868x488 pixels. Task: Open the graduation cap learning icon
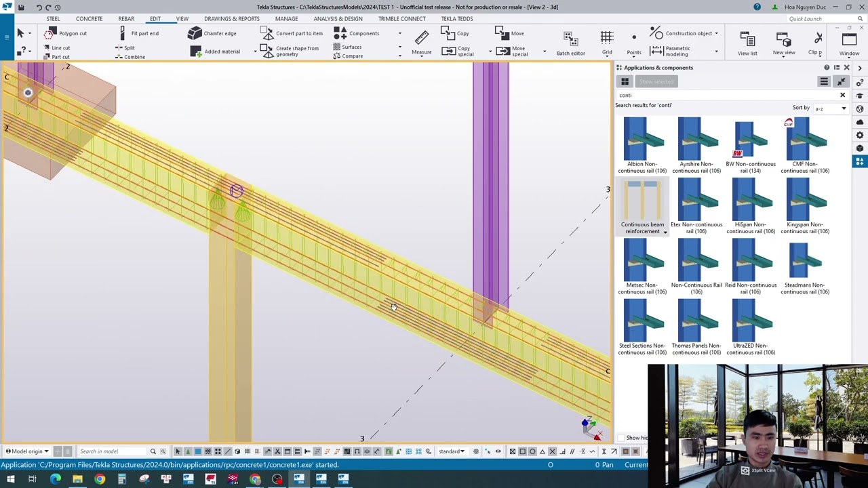click(x=860, y=95)
